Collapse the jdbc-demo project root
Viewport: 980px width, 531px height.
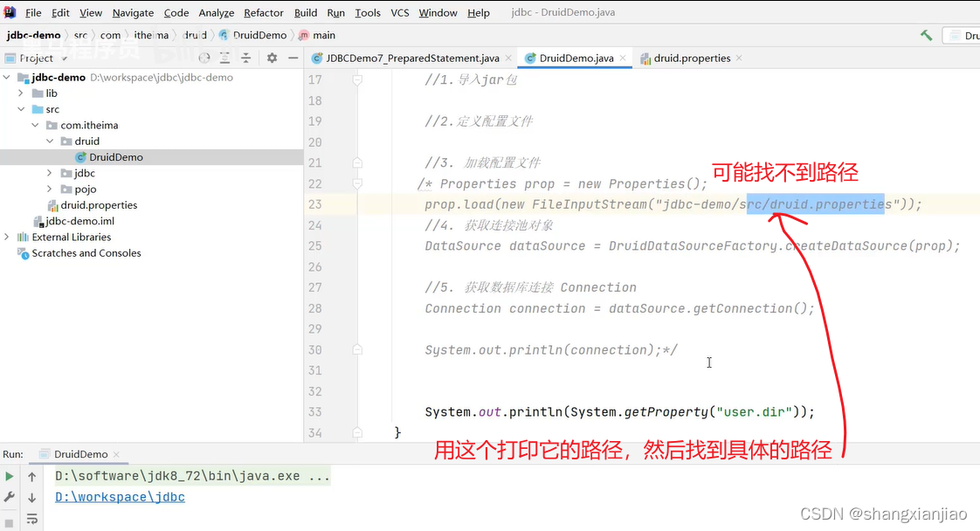tap(7, 78)
